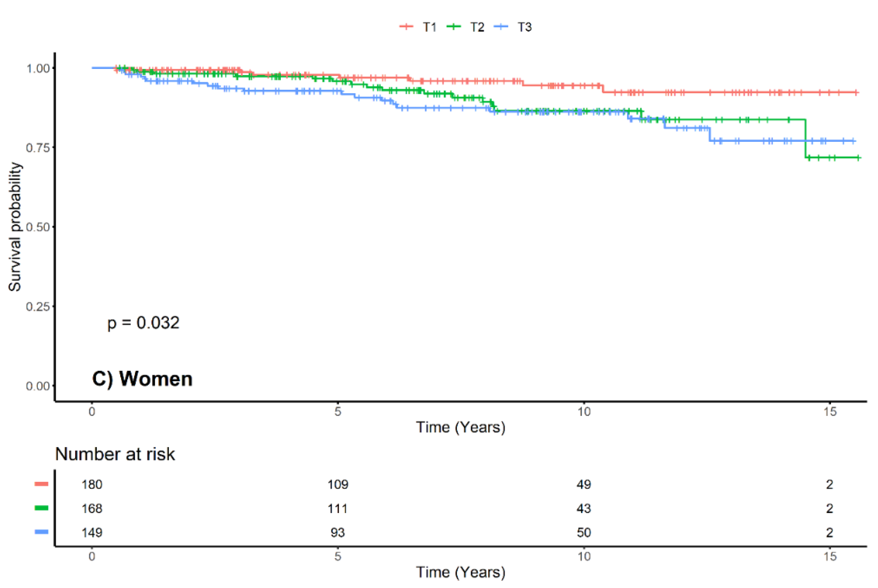This screenshot has height=588, width=878.
Task: Click the 0.50 y-axis tick label
Action: coord(38,227)
